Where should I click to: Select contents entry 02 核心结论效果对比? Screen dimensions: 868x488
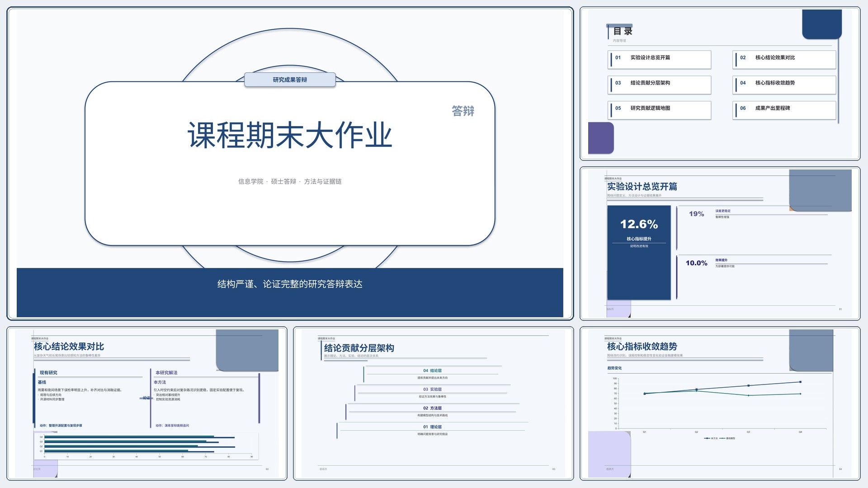(784, 60)
